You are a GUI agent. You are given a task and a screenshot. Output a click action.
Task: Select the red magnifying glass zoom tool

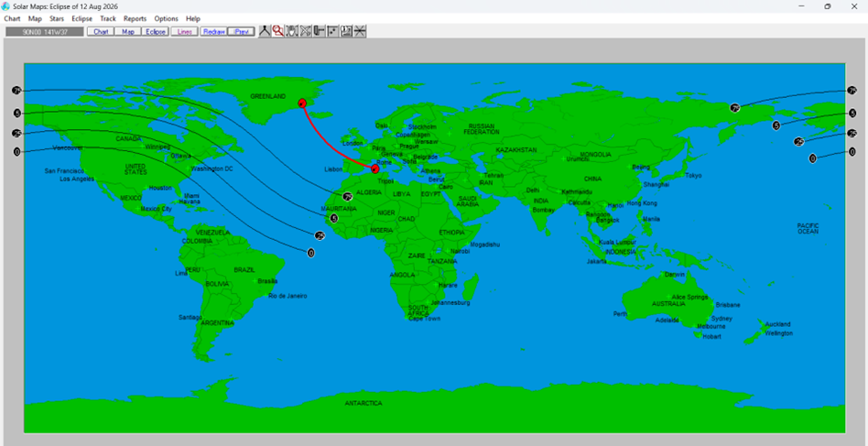tap(277, 31)
